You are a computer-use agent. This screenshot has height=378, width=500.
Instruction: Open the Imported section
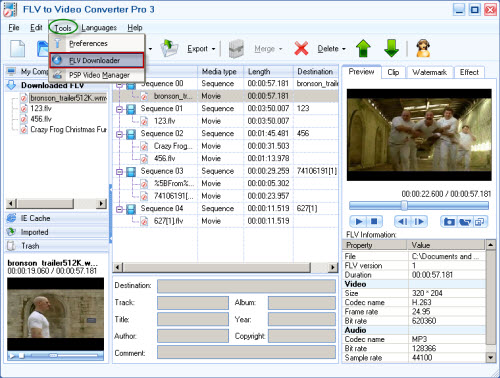[x=57, y=232]
